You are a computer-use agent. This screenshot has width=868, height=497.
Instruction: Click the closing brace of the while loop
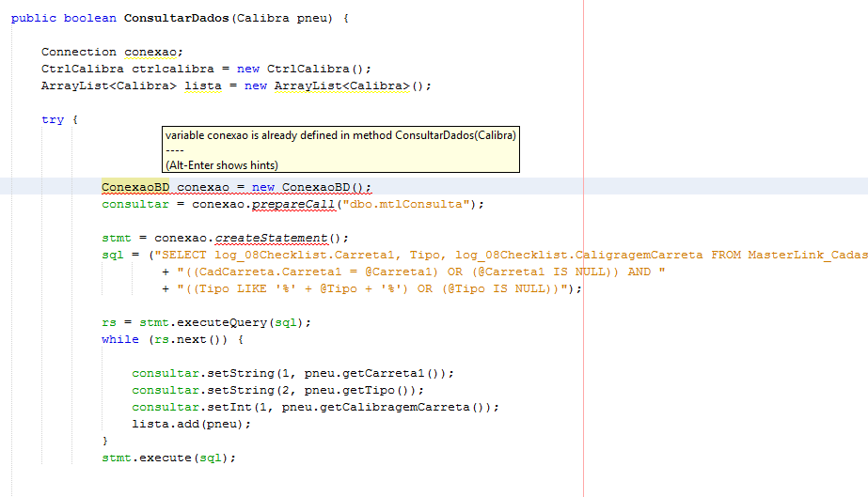pos(105,442)
